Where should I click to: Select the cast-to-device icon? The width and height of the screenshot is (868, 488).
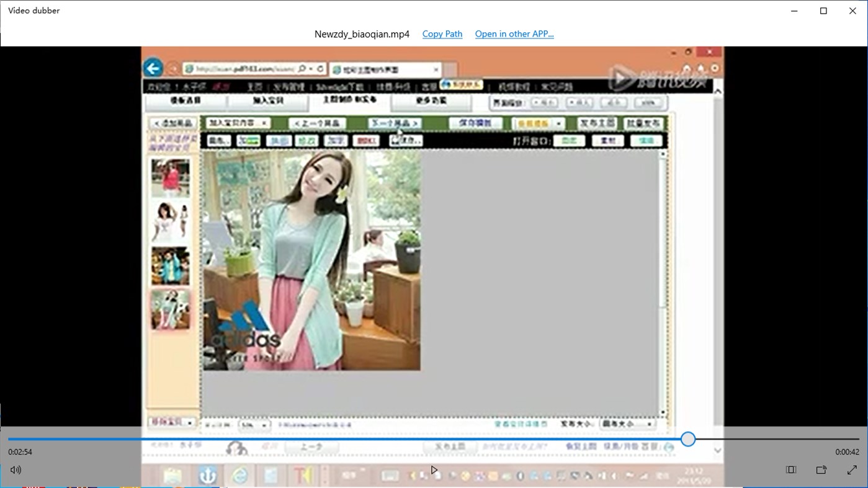(x=820, y=469)
